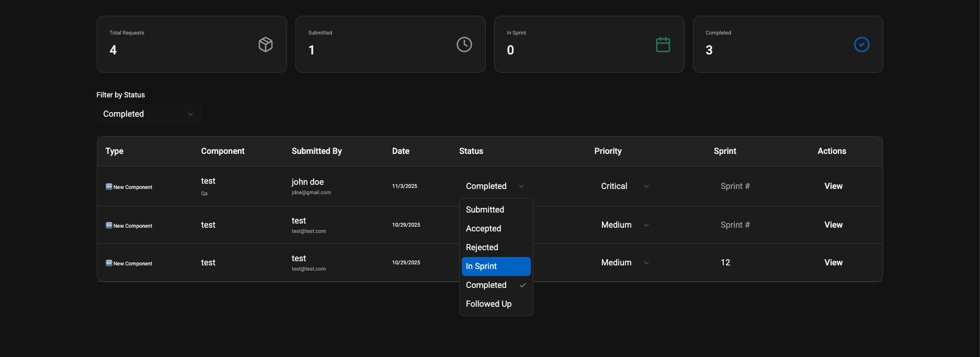
Task: Click the New Component icon in the 11/3/2025 row
Action: 109,186
